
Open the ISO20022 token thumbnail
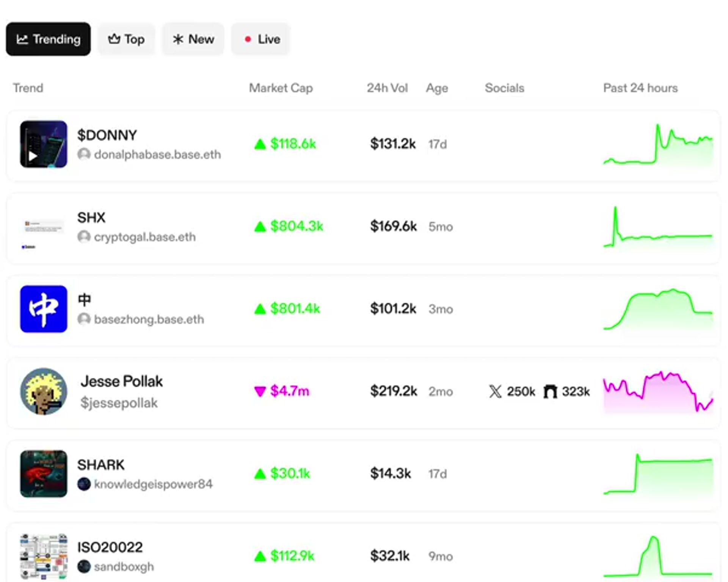(x=44, y=556)
